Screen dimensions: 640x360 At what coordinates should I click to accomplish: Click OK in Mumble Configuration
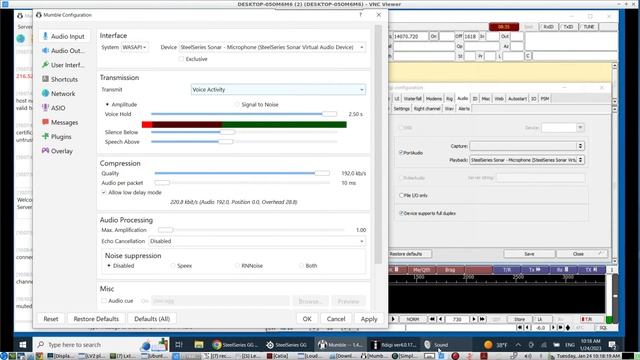tap(307, 319)
